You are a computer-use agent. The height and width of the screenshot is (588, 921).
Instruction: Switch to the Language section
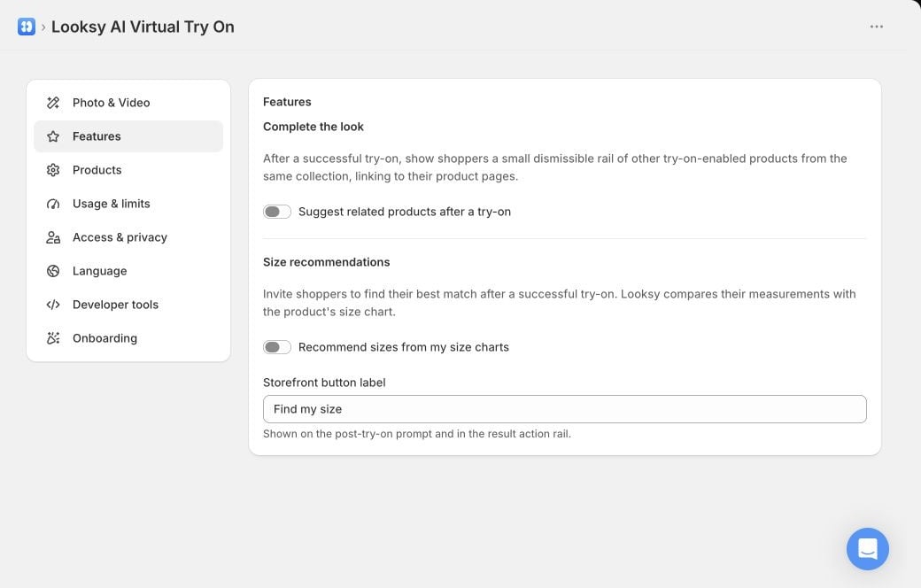coord(128,271)
